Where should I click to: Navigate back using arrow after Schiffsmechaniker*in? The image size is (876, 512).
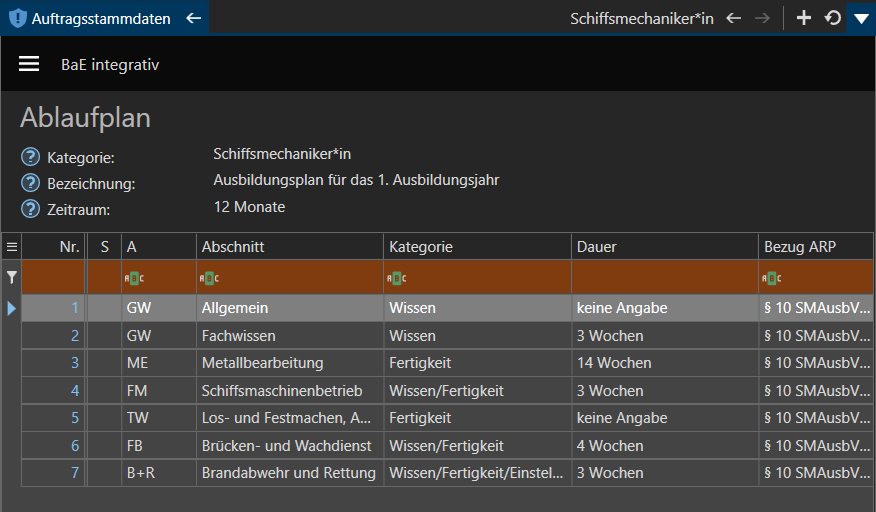(734, 18)
